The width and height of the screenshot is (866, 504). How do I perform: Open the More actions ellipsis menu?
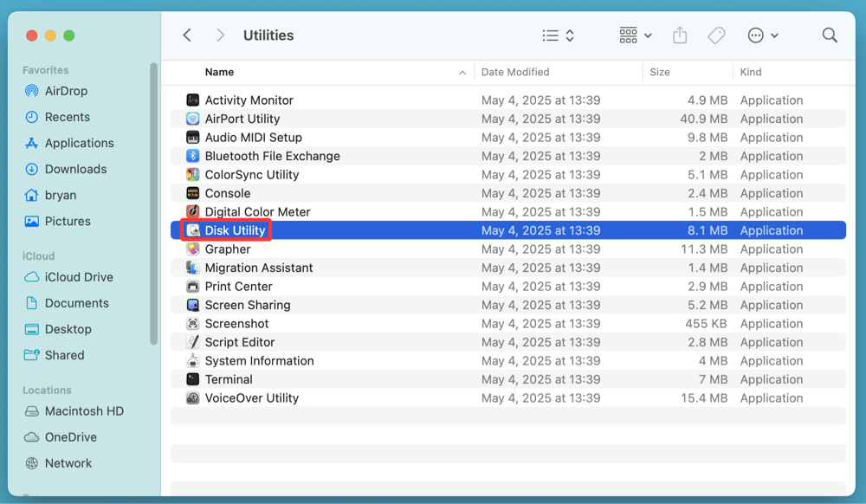(x=762, y=35)
